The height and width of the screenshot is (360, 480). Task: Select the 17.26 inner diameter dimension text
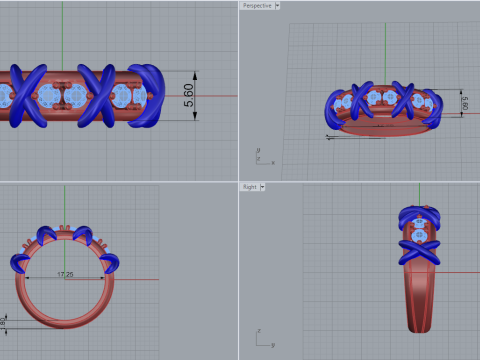pos(65,274)
